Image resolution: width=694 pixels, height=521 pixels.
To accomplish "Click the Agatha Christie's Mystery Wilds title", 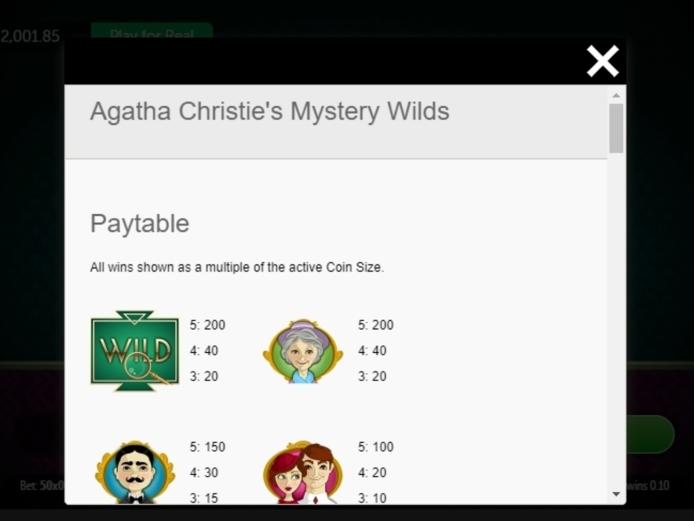I will pyautogui.click(x=270, y=111).
